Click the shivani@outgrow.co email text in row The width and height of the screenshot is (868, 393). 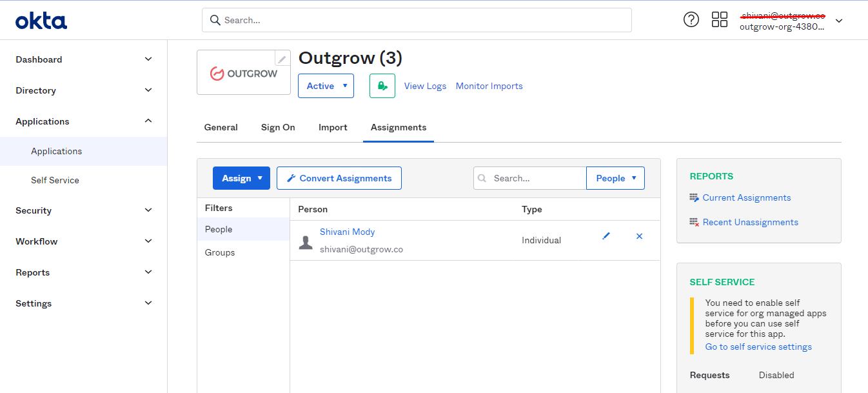tap(361, 249)
